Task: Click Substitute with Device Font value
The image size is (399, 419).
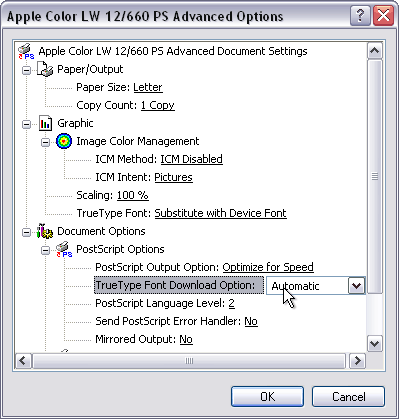Action: click(x=220, y=213)
